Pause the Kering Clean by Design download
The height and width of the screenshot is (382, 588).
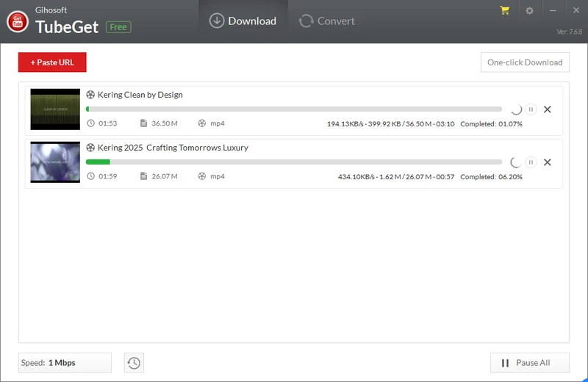click(x=531, y=109)
